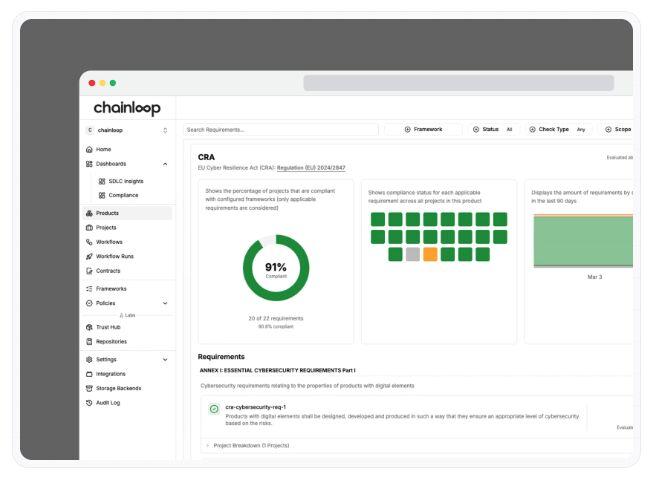This screenshot has height=479, width=648.
Task: Click the 91% compliant donut chart
Action: coord(276,268)
